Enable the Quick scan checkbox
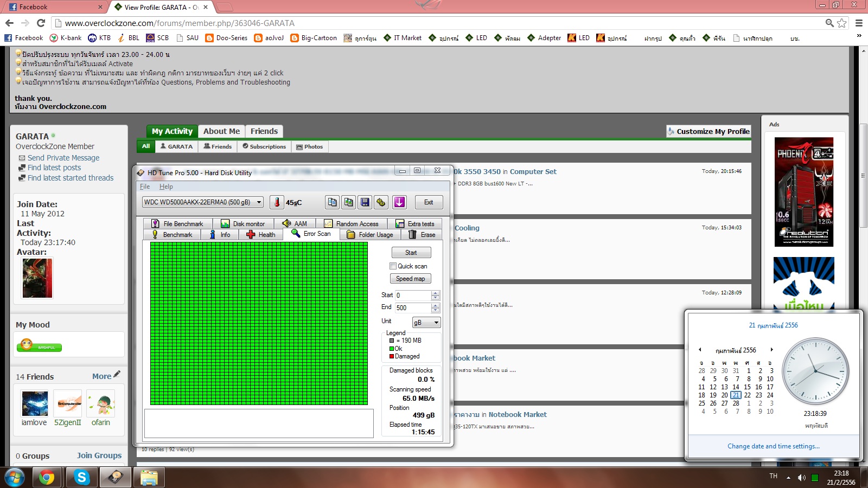This screenshot has width=868, height=488. (393, 266)
